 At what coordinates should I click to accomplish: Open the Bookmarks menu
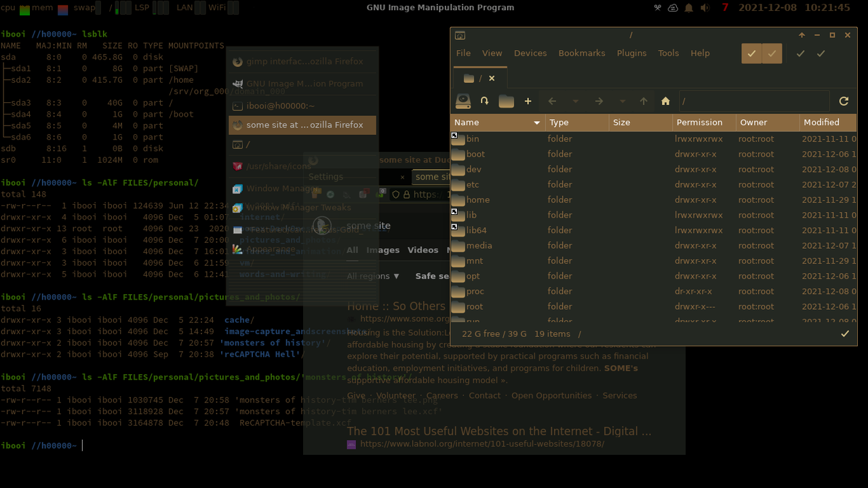point(582,53)
